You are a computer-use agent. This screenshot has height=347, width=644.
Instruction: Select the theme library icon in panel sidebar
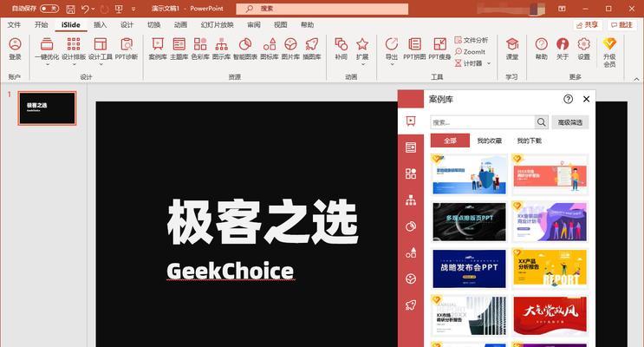click(411, 147)
